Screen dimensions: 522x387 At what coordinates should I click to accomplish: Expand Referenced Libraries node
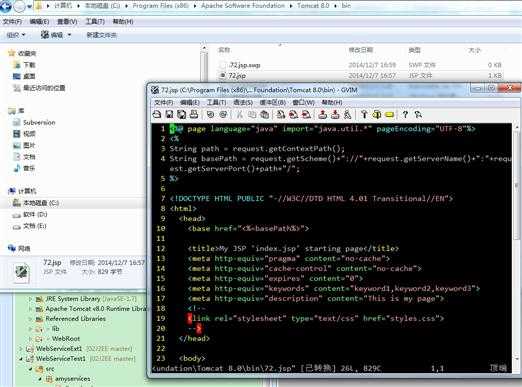pos(31,319)
